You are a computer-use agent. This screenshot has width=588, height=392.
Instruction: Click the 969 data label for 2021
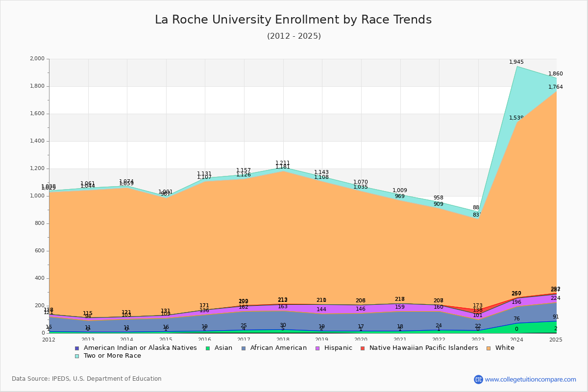pyautogui.click(x=400, y=196)
